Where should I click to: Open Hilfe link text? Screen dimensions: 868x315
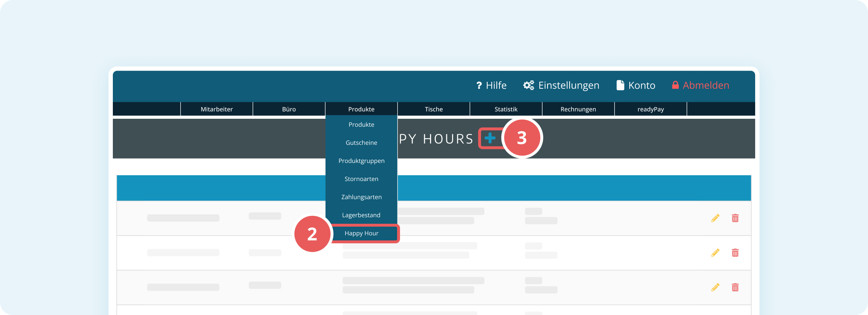tap(496, 85)
